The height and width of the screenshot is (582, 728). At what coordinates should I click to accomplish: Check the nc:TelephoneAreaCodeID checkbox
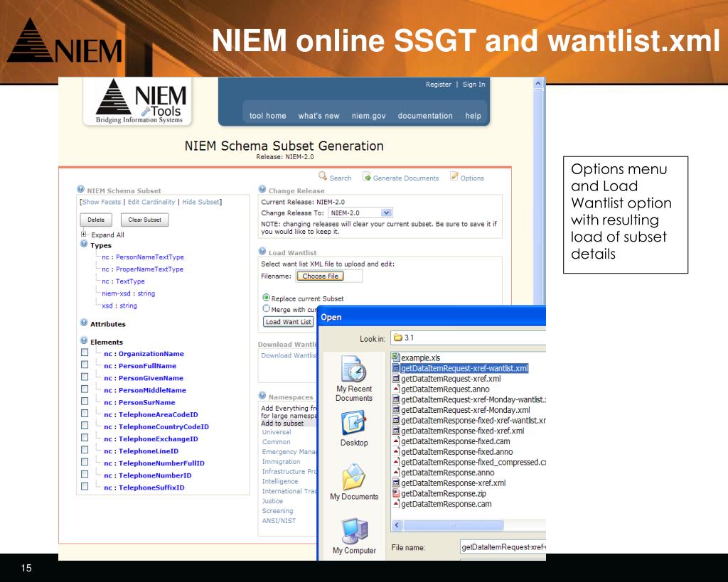pyautogui.click(x=85, y=413)
